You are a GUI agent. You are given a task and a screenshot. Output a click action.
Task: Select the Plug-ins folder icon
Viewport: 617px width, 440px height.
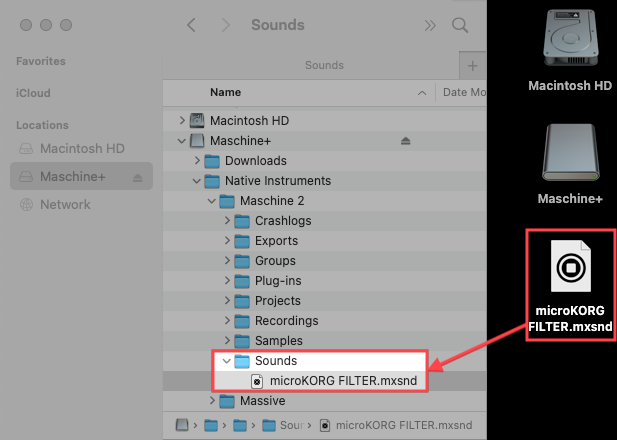pyautogui.click(x=242, y=281)
